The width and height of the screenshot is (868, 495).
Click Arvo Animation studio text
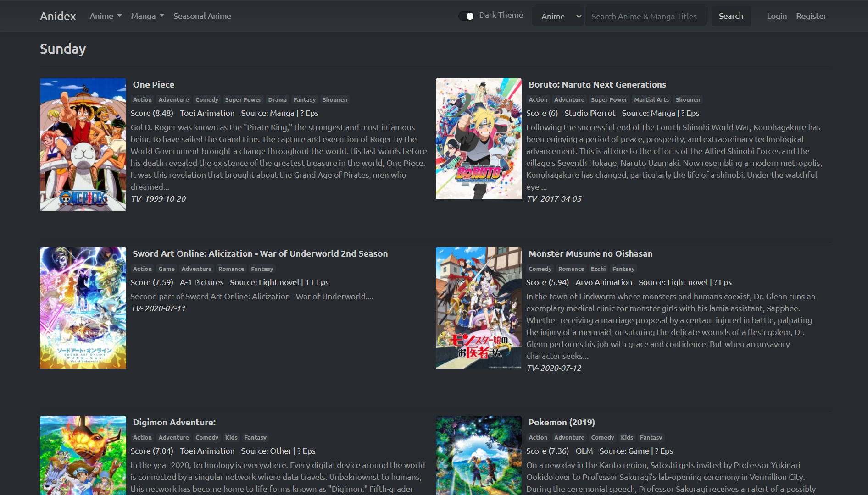click(603, 282)
